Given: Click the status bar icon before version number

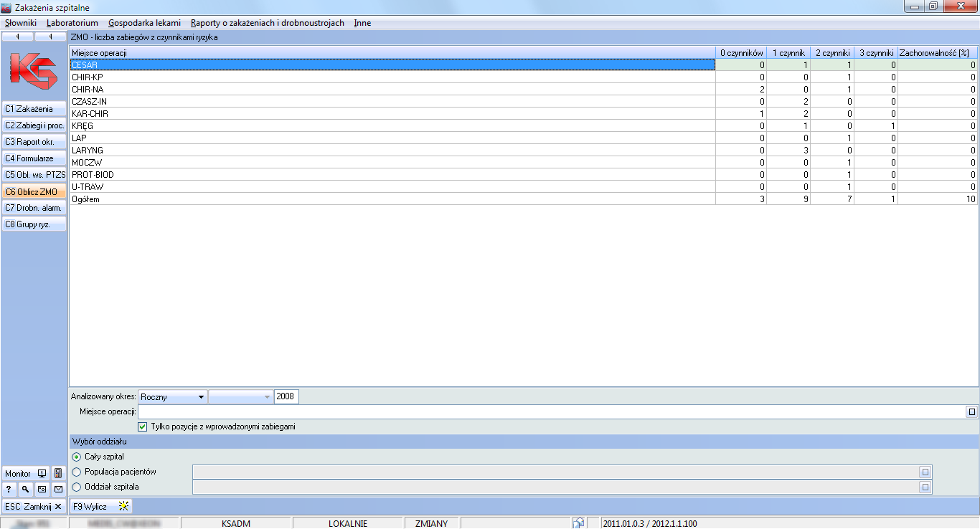Looking at the screenshot, I should (578, 523).
